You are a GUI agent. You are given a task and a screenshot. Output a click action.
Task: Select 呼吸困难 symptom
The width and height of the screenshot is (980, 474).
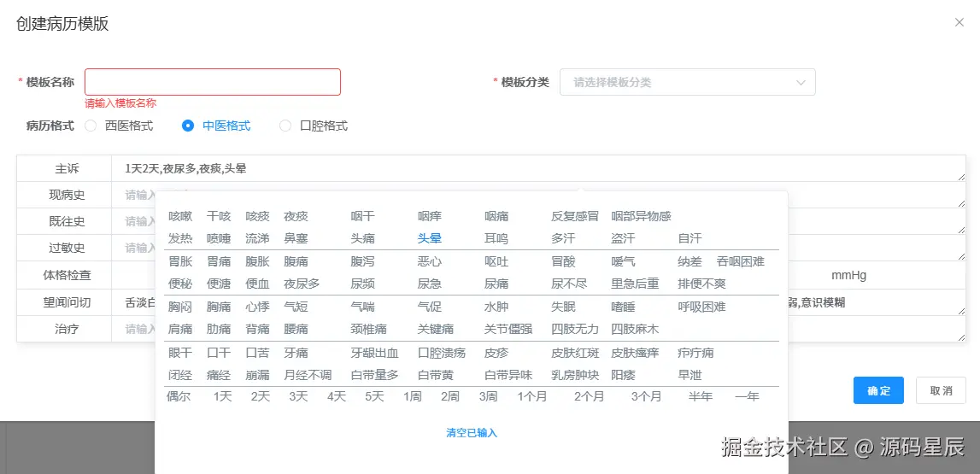[701, 307]
